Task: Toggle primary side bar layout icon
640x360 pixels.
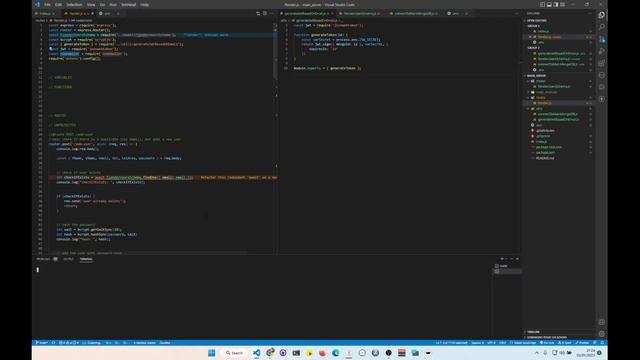Action: click(x=542, y=4)
